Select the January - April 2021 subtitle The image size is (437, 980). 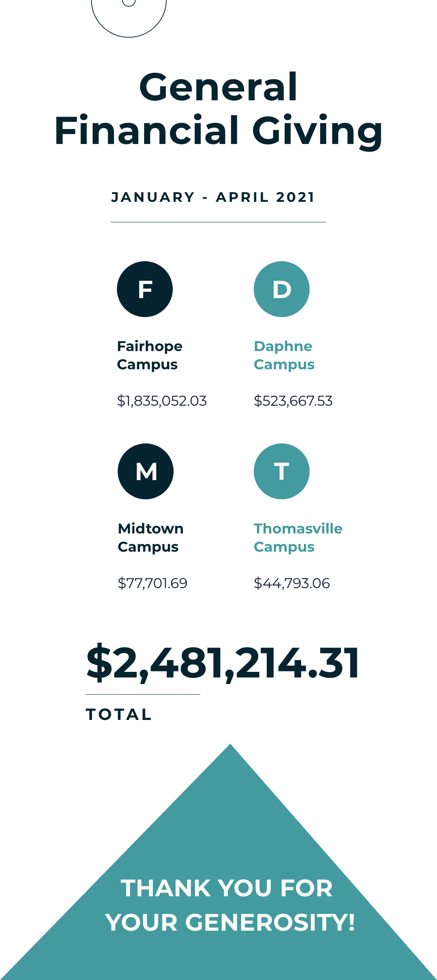click(213, 197)
